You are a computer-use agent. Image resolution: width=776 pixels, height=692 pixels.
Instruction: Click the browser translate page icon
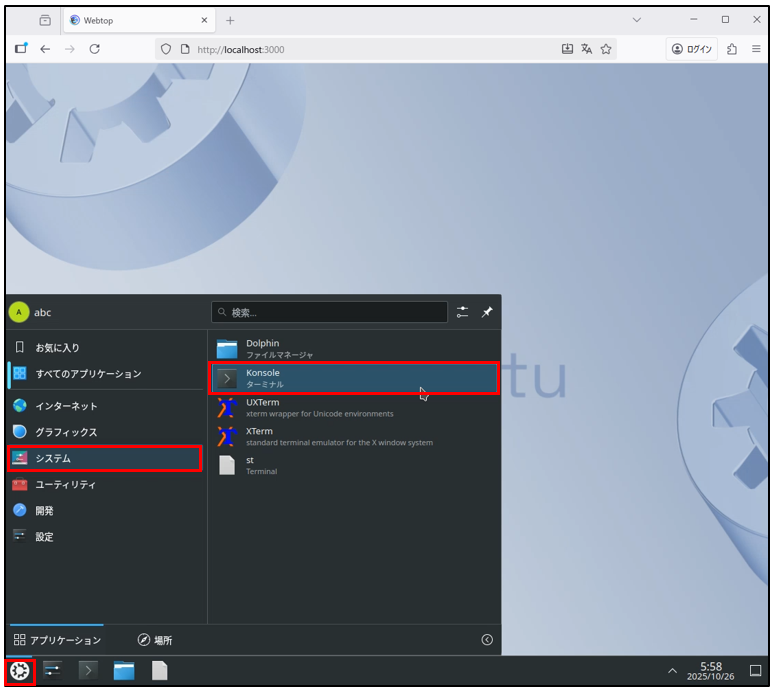587,48
